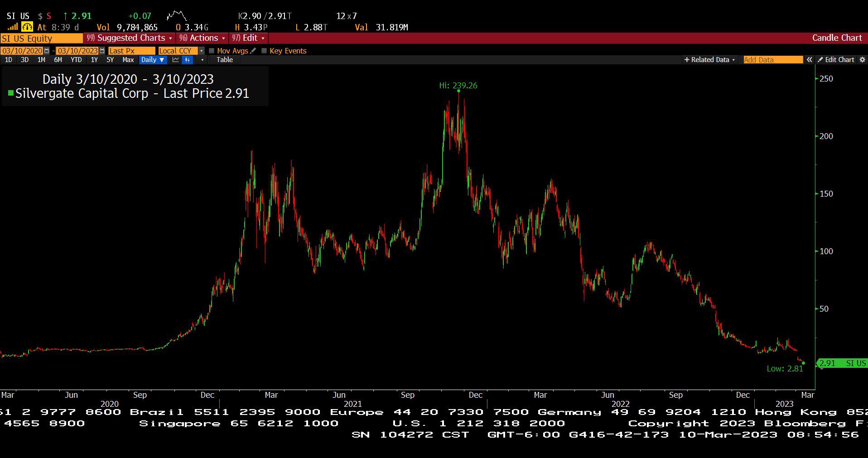Click the SI US Equity security field
The image size is (868, 458).
41,38
